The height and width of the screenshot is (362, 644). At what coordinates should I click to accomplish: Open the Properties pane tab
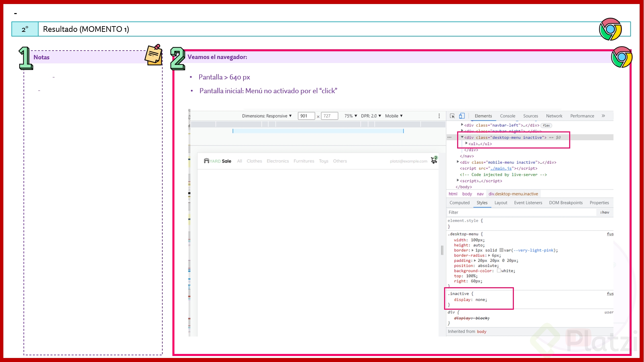point(599,203)
